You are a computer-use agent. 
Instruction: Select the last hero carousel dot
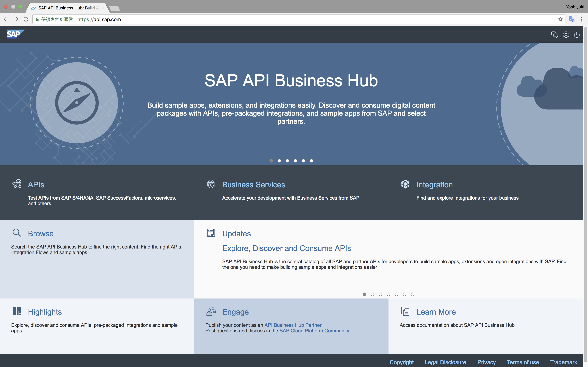click(311, 161)
